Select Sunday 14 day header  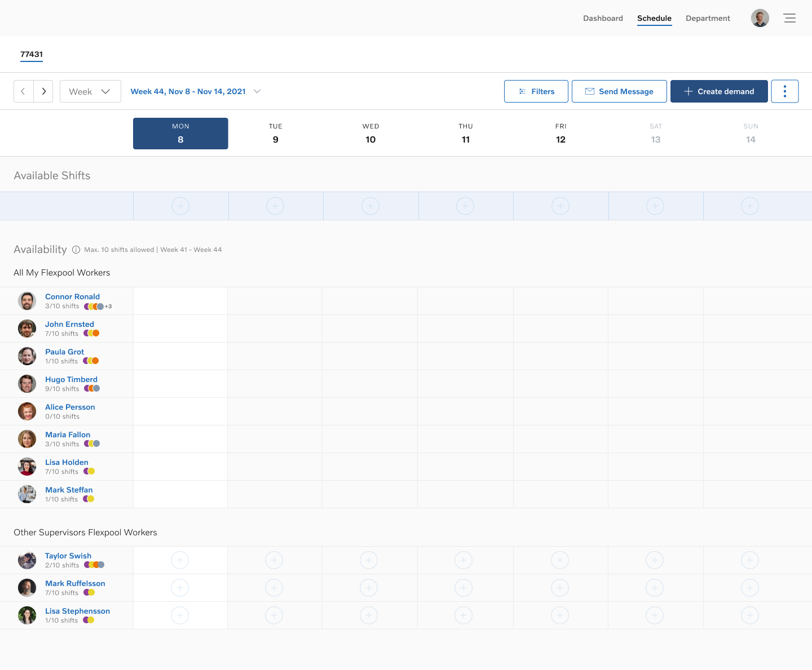click(751, 134)
